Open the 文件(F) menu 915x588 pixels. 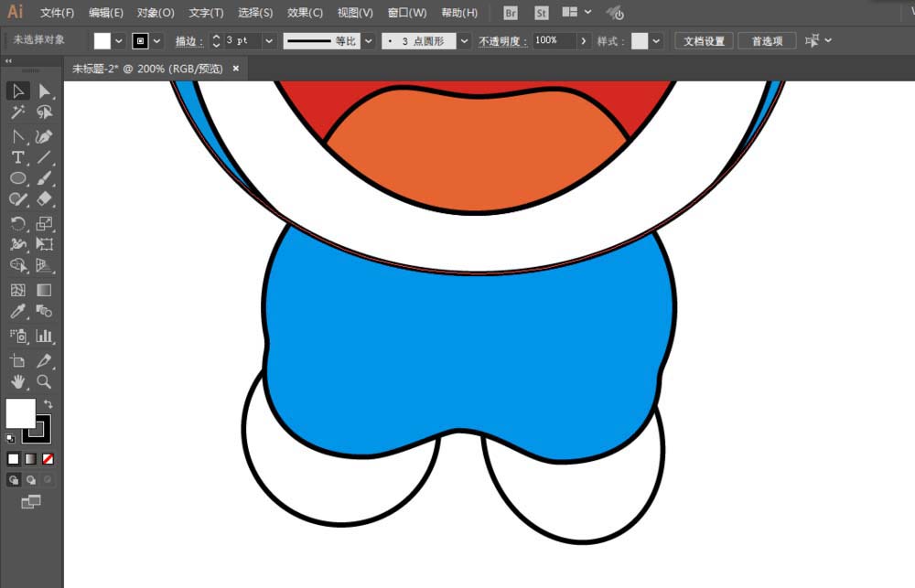click(x=57, y=13)
